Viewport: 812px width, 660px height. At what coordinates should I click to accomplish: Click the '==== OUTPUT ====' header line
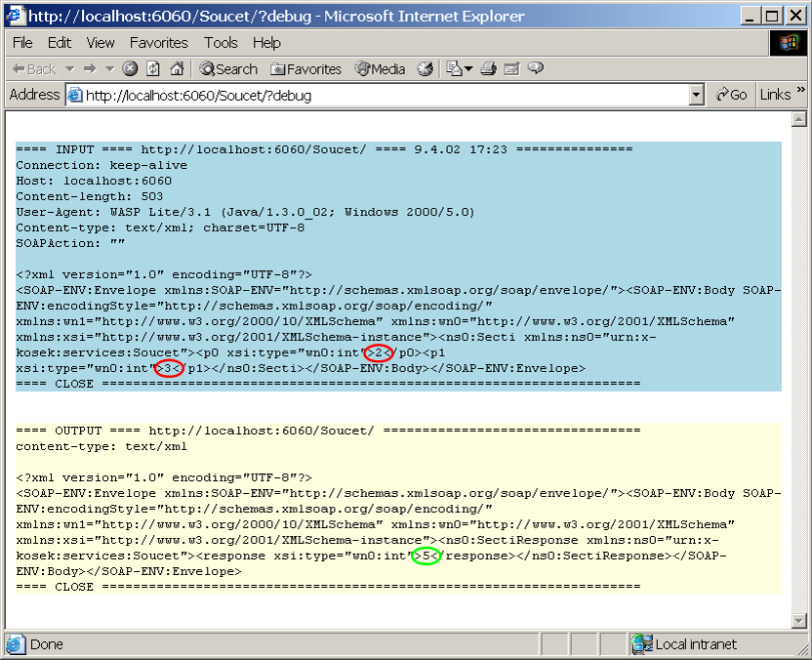click(x=328, y=431)
